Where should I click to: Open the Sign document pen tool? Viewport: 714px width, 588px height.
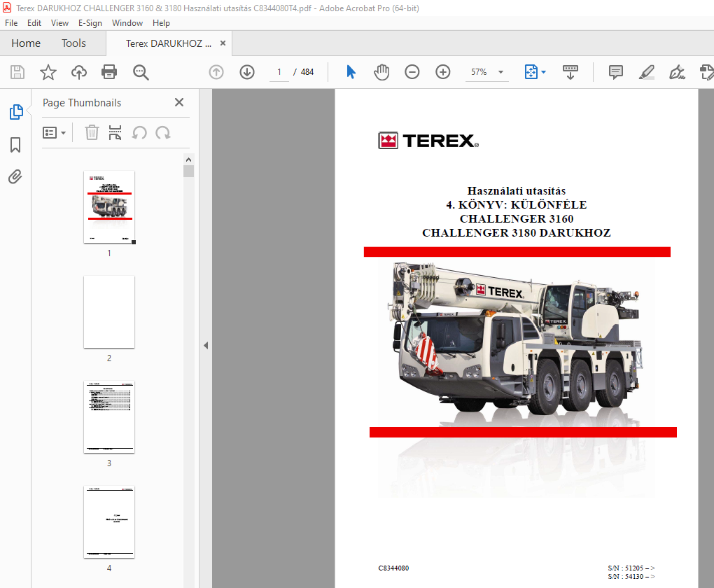click(x=677, y=72)
